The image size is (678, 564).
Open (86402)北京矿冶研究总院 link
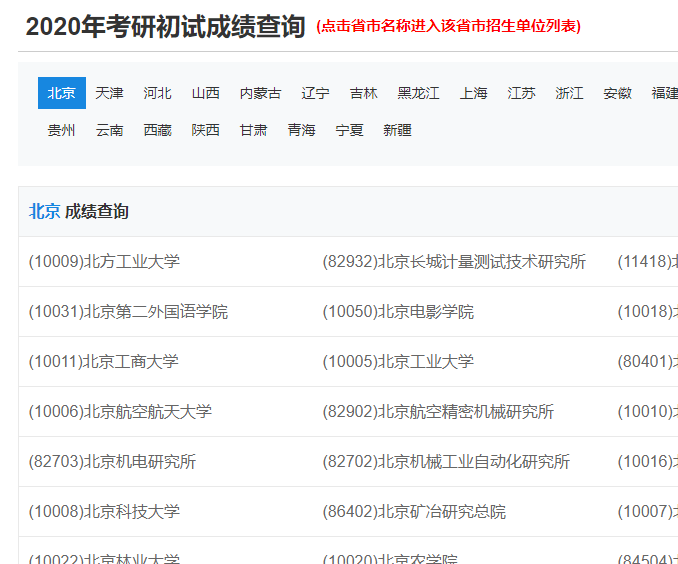click(414, 512)
